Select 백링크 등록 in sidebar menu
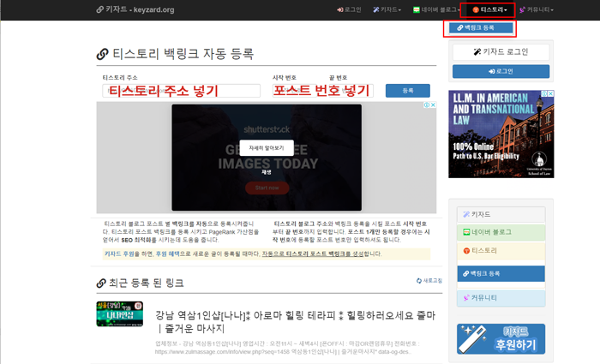The image size is (600, 364). click(x=501, y=273)
